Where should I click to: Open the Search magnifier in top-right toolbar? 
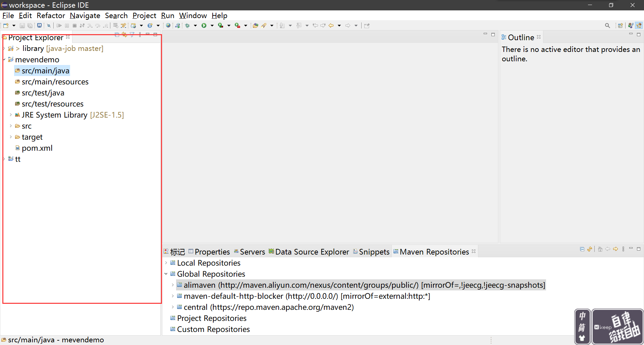607,25
